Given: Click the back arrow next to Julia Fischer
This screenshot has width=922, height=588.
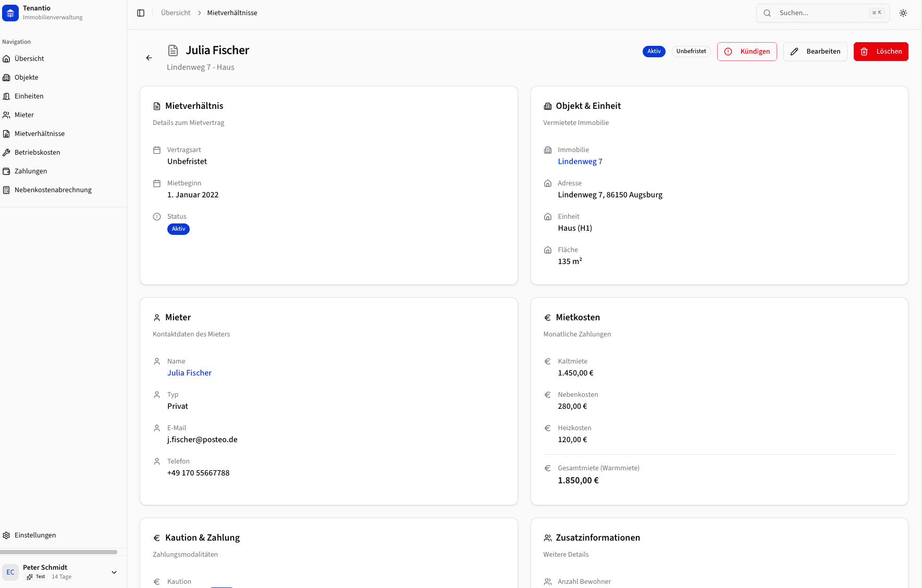Looking at the screenshot, I should tap(149, 58).
